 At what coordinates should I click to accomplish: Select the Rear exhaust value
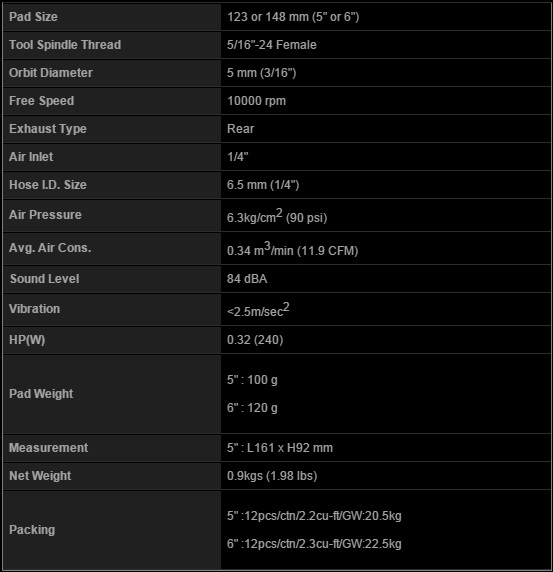(x=240, y=129)
